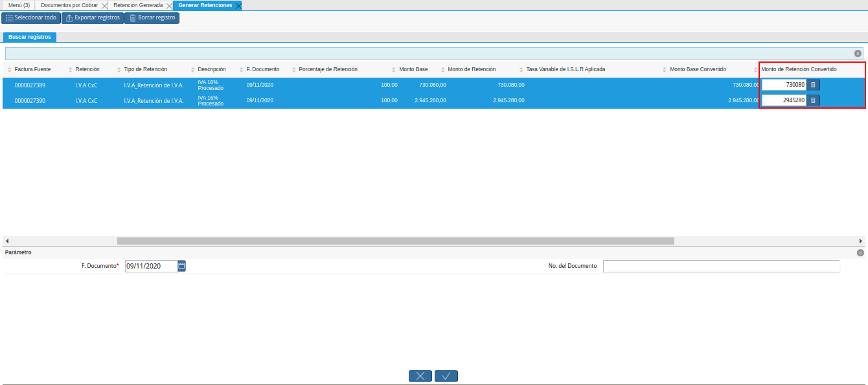
Task: Sort by Porcentaje de Retención column
Action: (328, 69)
